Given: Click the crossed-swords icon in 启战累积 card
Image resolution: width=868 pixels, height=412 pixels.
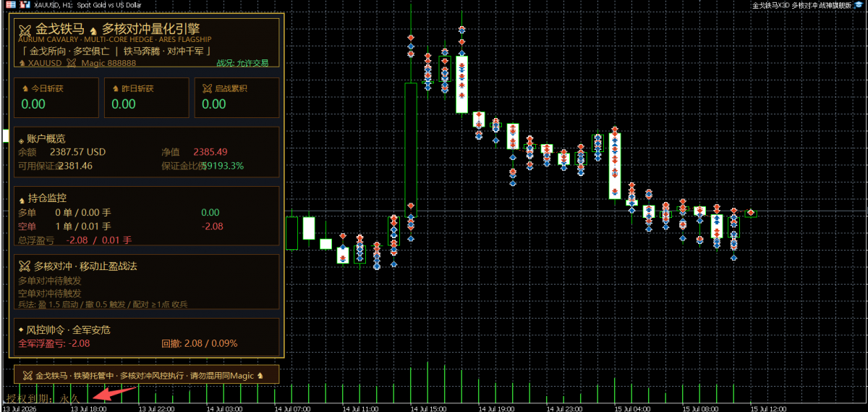Looking at the screenshot, I should [208, 88].
